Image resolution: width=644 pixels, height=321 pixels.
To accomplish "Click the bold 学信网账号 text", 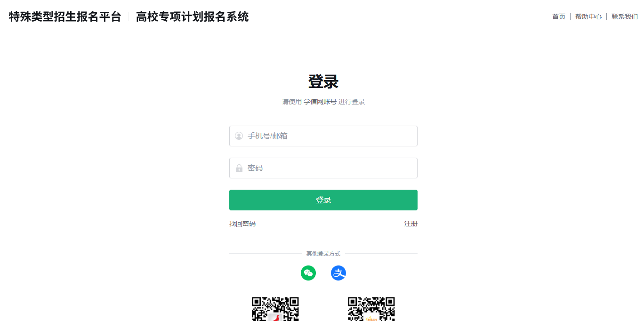I will (x=320, y=102).
